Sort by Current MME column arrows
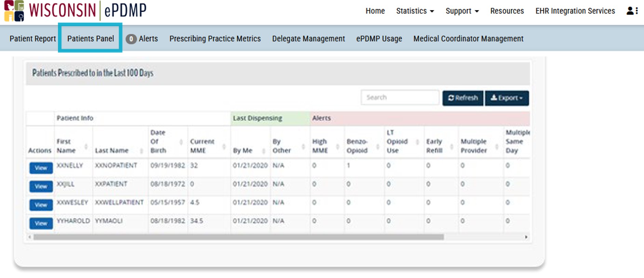Image resolution: width=644 pixels, height=278 pixels. [x=224, y=147]
